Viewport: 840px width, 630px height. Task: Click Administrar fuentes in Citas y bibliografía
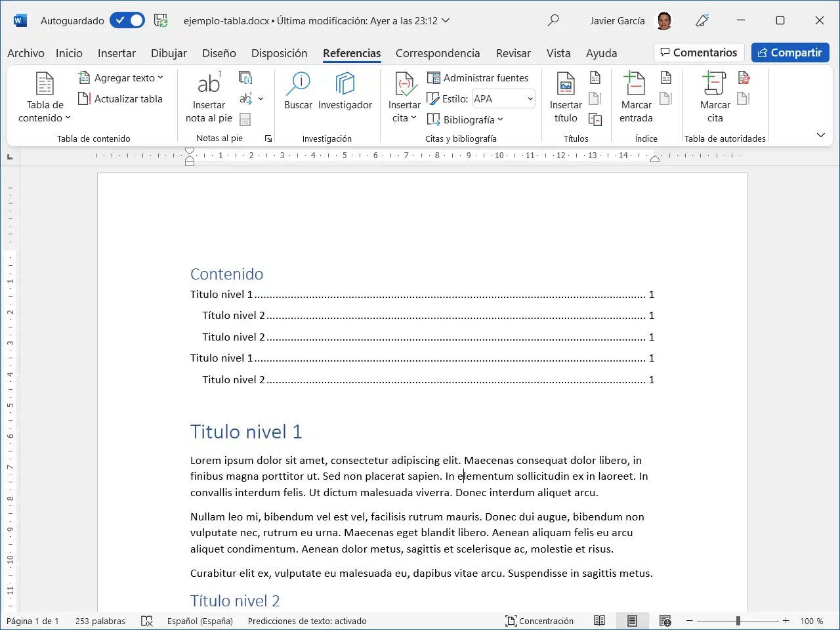pyautogui.click(x=478, y=77)
